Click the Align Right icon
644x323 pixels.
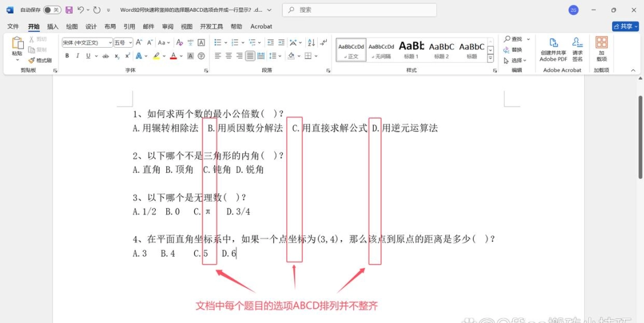(240, 56)
